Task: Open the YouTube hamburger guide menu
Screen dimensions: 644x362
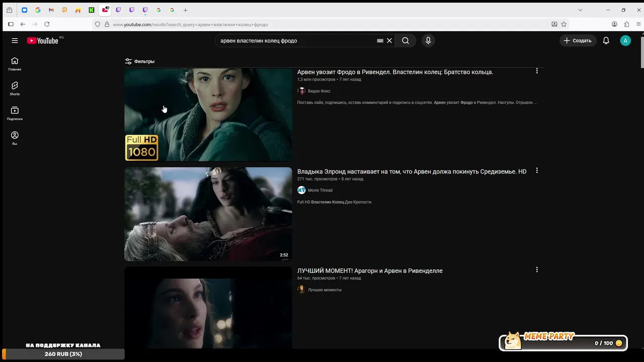Action: click(15, 41)
